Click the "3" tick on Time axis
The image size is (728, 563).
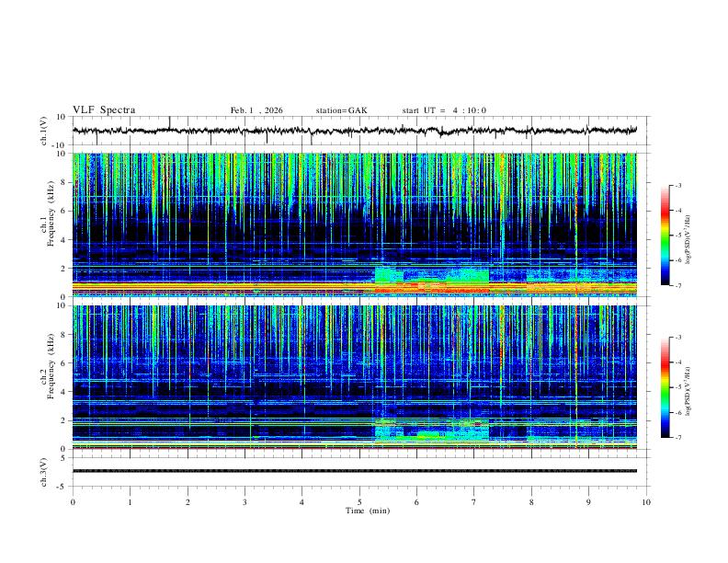[x=245, y=502]
